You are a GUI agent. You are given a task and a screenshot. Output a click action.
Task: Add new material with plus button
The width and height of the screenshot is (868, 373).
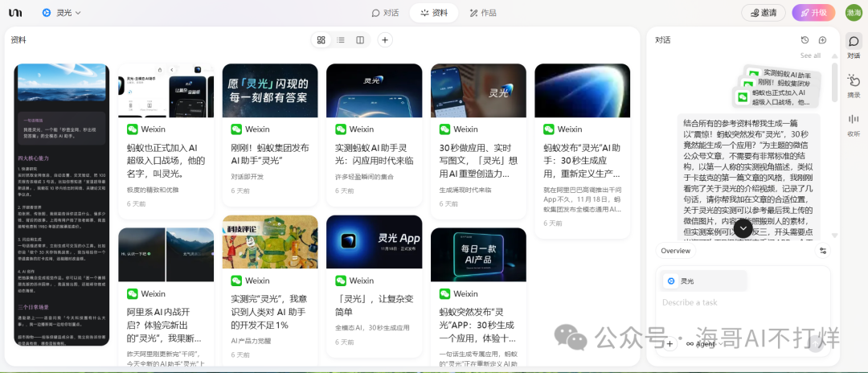tap(385, 39)
